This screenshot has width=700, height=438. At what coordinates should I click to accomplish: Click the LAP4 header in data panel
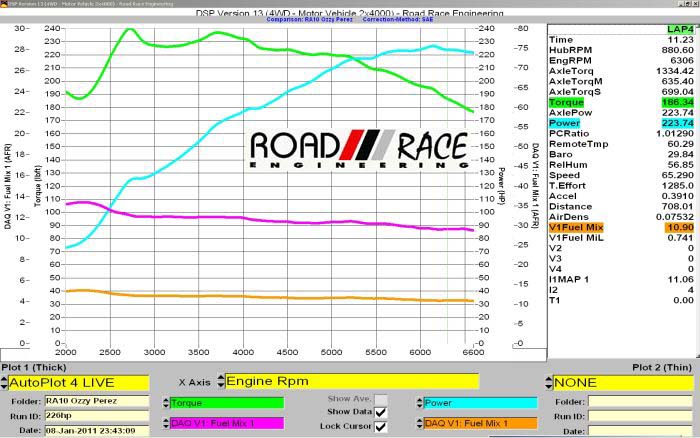pyautogui.click(x=679, y=29)
